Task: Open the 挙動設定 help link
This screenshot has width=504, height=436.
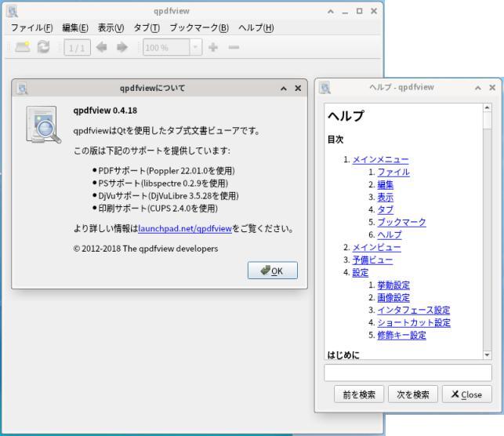Action: pyautogui.click(x=393, y=285)
